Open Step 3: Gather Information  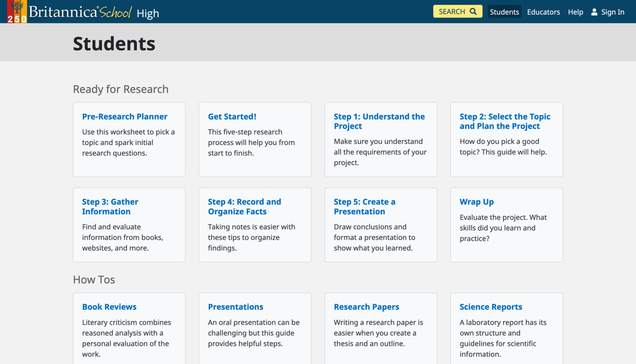point(110,206)
